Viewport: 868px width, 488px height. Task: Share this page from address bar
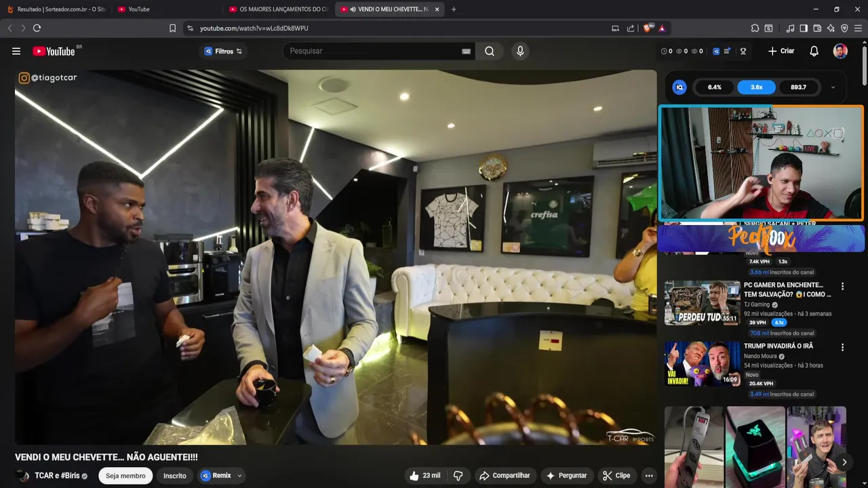[x=631, y=28]
